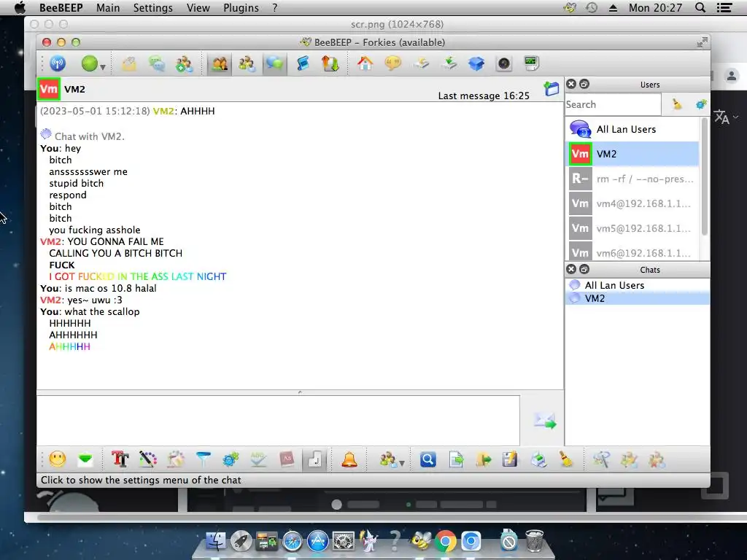Open the chat members dropdown in bottom toolbar

click(x=392, y=459)
